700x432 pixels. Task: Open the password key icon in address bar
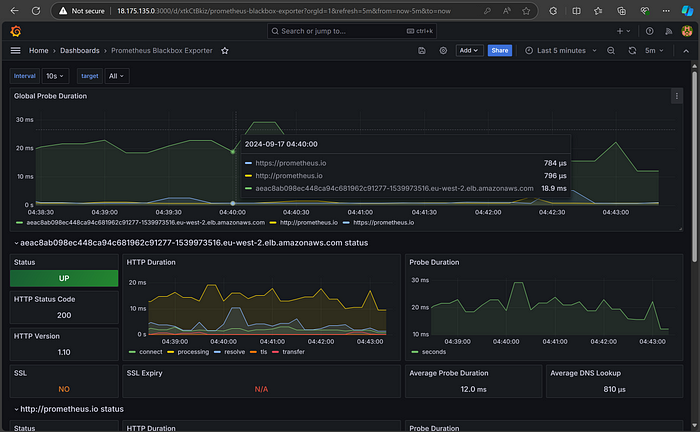click(x=487, y=11)
